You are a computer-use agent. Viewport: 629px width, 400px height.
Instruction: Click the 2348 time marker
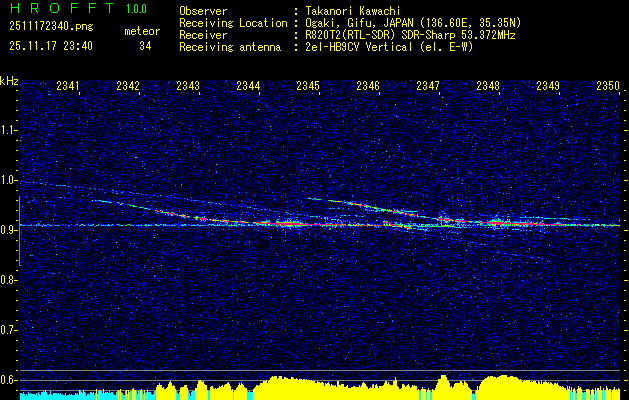point(488,86)
